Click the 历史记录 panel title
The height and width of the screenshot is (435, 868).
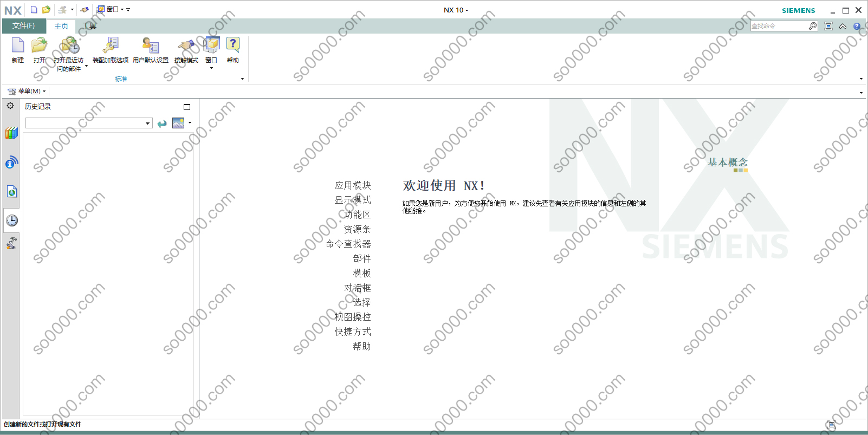[x=38, y=107]
